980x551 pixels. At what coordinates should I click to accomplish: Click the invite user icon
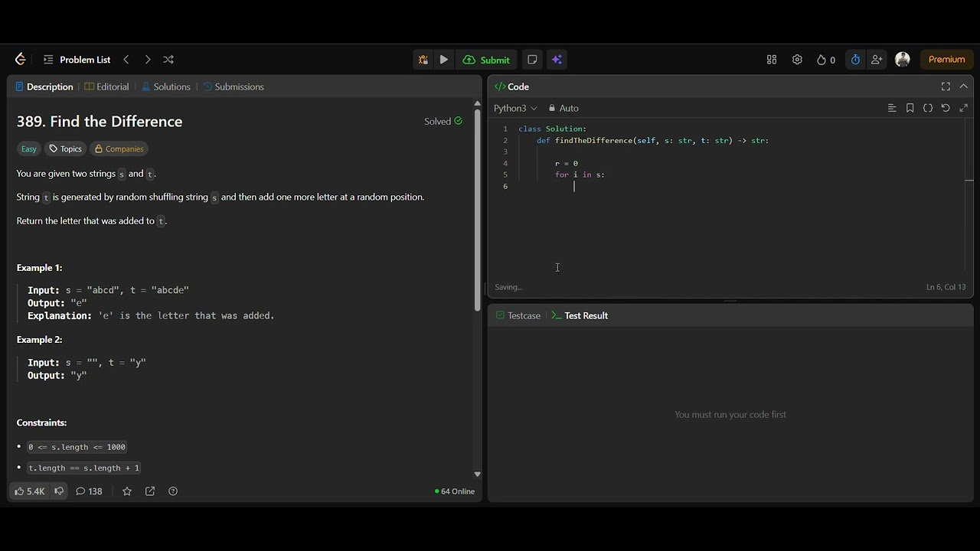(877, 60)
